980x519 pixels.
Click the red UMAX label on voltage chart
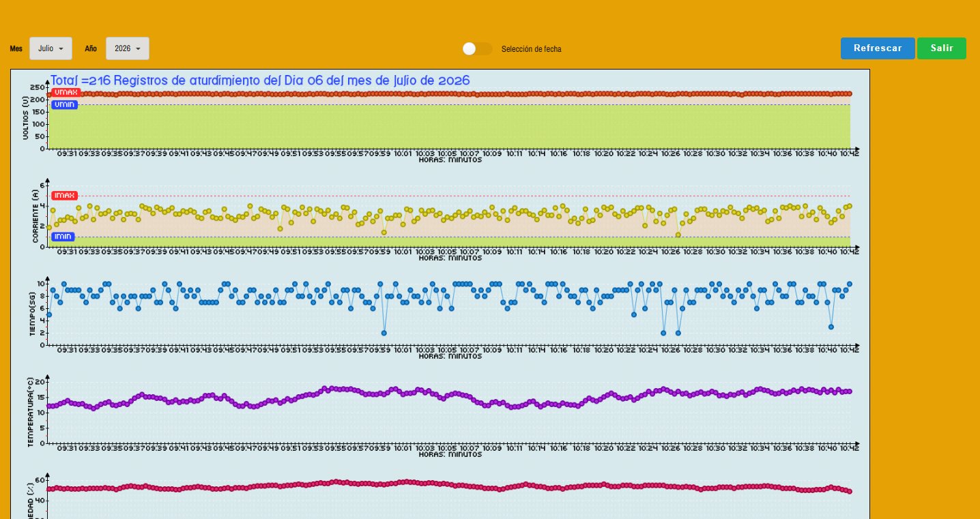[66, 92]
